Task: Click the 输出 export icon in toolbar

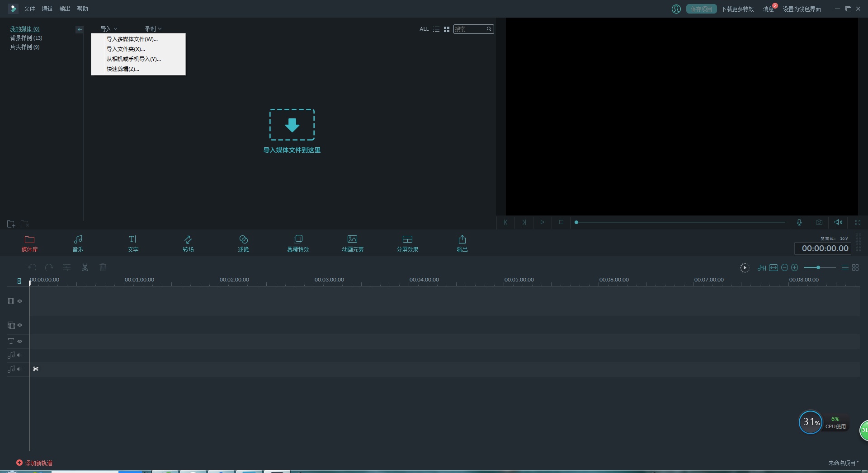Action: 462,243
